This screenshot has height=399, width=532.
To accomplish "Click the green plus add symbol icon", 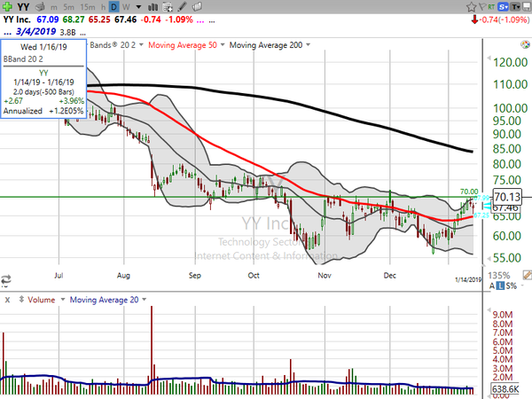I will (7, 6).
